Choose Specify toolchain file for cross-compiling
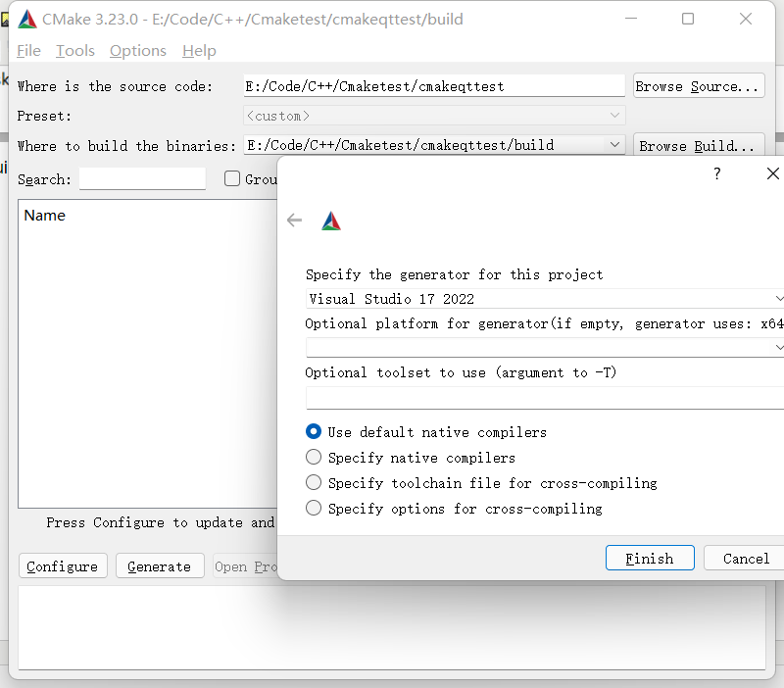Viewport: 784px width, 688px height. click(314, 482)
